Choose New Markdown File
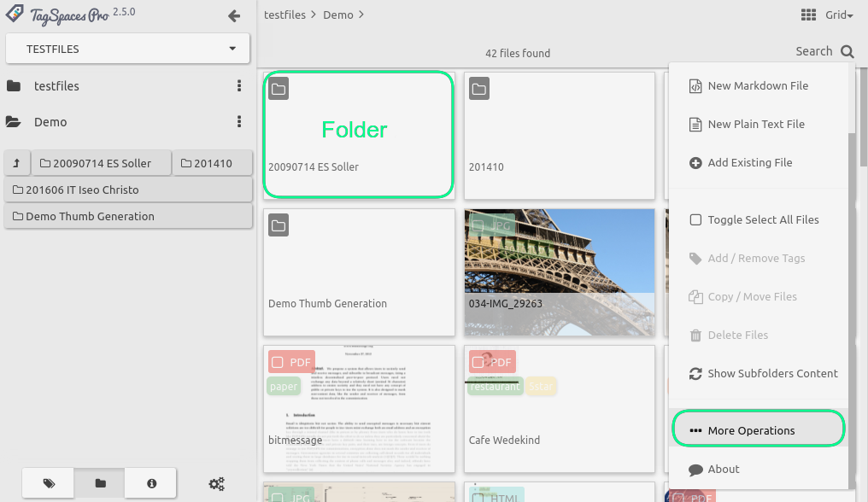868x502 pixels. point(757,85)
